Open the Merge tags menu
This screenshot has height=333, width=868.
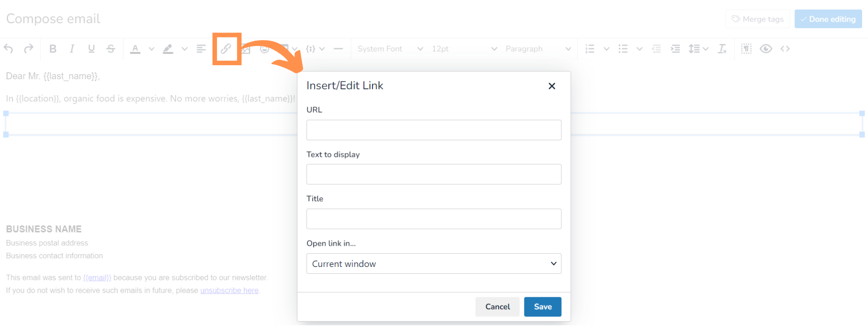758,19
